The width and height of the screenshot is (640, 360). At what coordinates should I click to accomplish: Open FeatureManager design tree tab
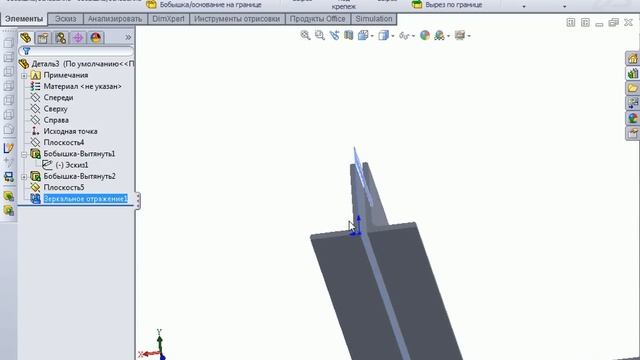[26, 38]
